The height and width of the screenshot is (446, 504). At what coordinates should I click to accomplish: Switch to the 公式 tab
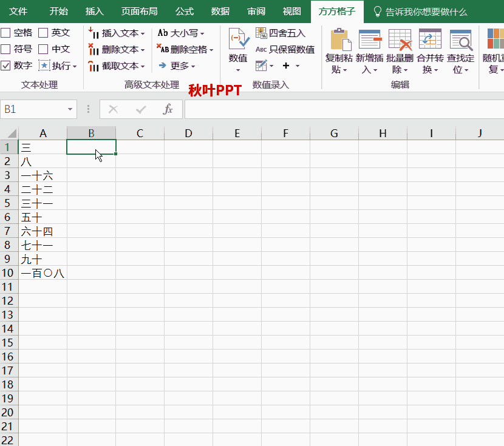click(185, 12)
